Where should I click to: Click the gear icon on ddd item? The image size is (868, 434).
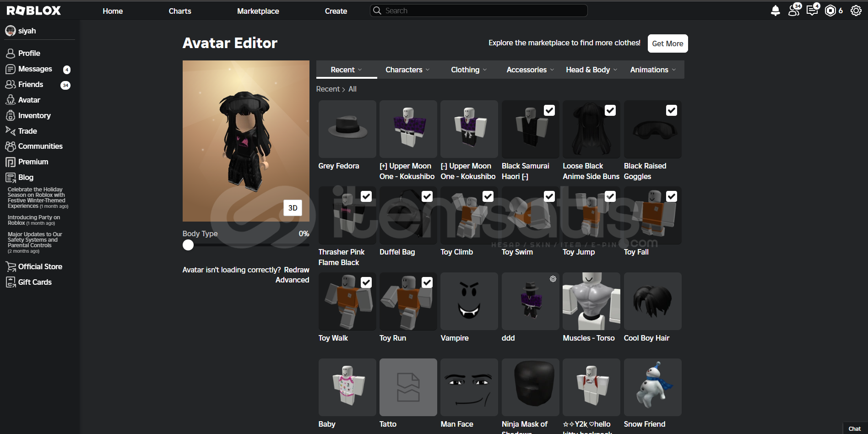point(553,279)
